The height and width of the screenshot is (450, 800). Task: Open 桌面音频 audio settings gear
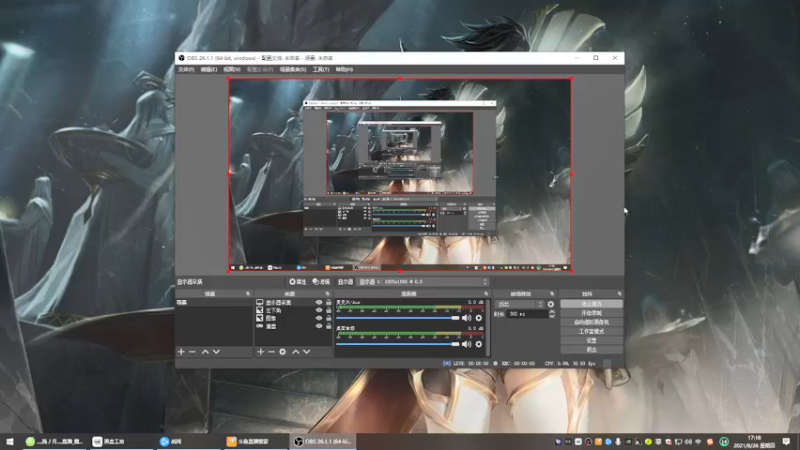(x=479, y=344)
